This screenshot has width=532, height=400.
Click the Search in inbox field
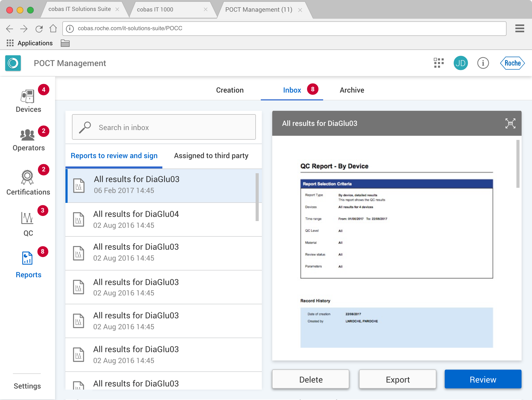click(164, 127)
